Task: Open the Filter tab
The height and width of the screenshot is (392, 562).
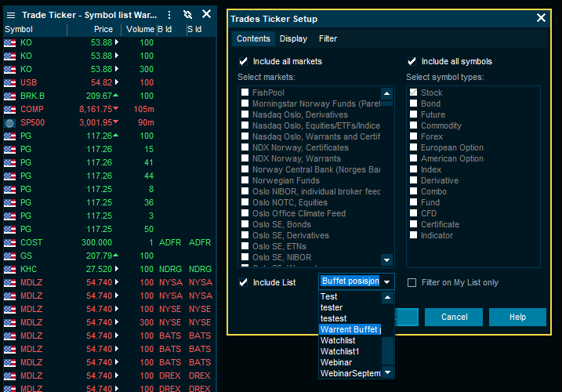Action: [x=328, y=38]
